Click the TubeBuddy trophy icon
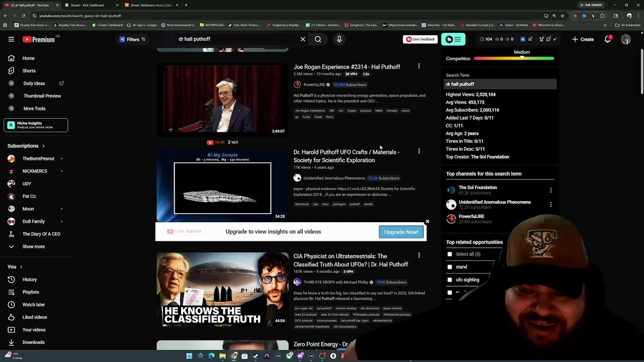The image size is (644, 362). [541, 39]
